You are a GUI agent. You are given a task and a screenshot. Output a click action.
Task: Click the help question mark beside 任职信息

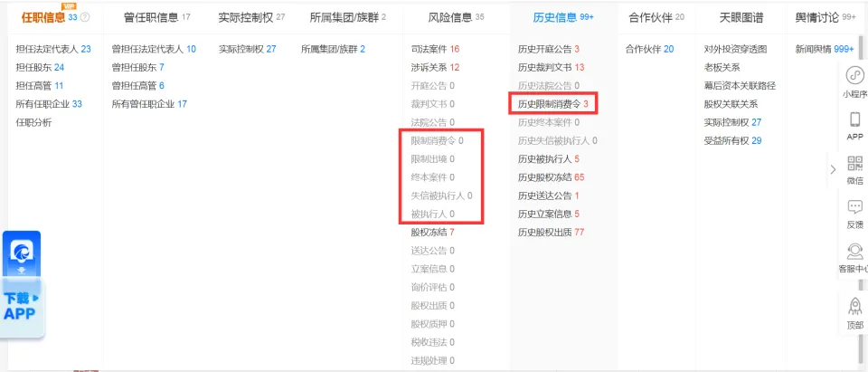(x=85, y=17)
